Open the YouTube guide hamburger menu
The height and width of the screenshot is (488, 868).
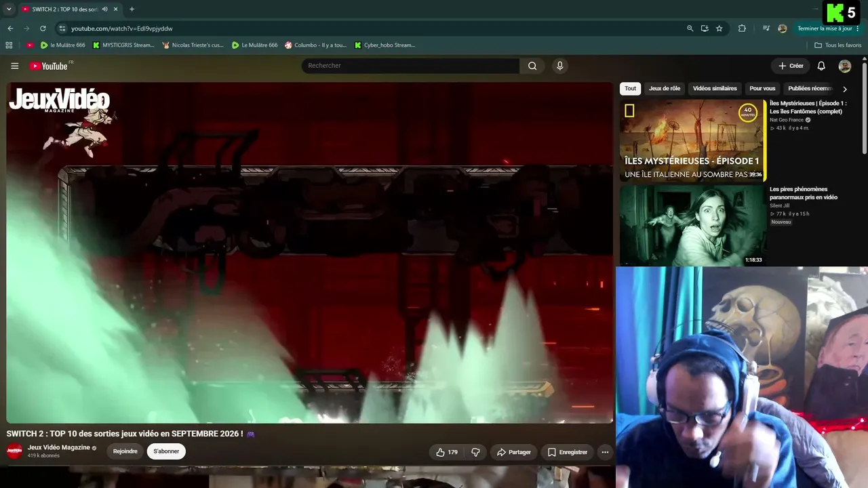(x=14, y=66)
